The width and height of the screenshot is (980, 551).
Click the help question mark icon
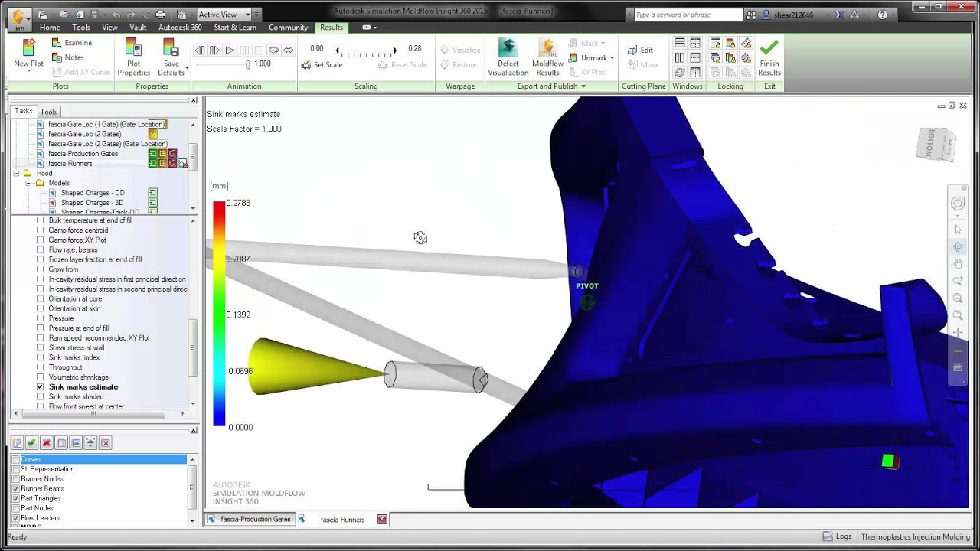pyautogui.click(x=883, y=15)
